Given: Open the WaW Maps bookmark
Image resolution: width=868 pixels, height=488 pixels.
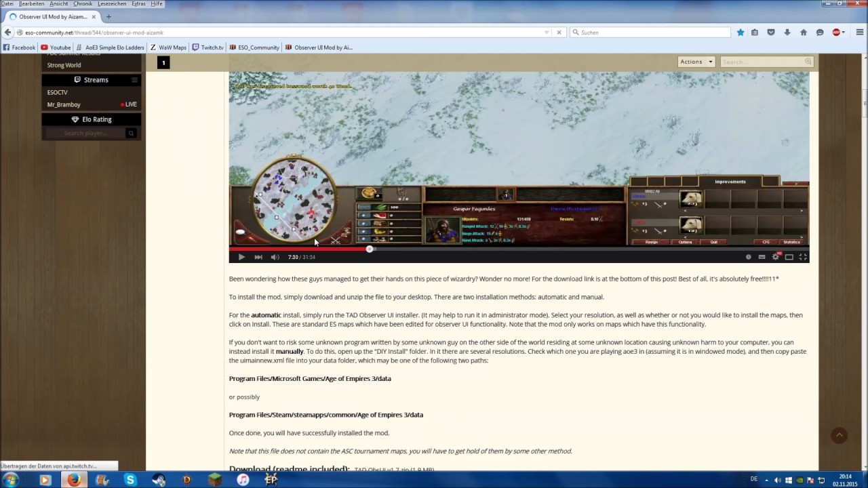Looking at the screenshot, I should click(x=168, y=47).
